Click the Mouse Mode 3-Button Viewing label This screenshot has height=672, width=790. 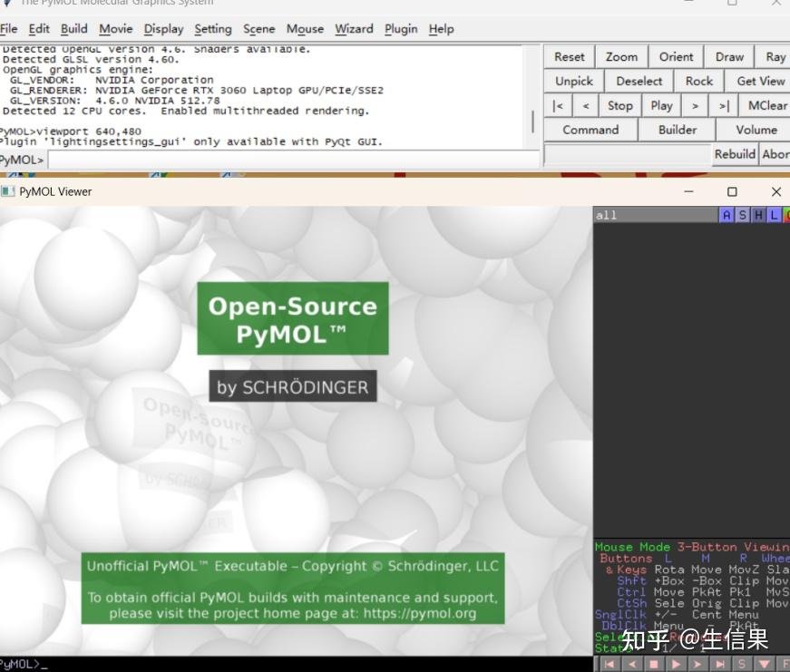click(692, 547)
